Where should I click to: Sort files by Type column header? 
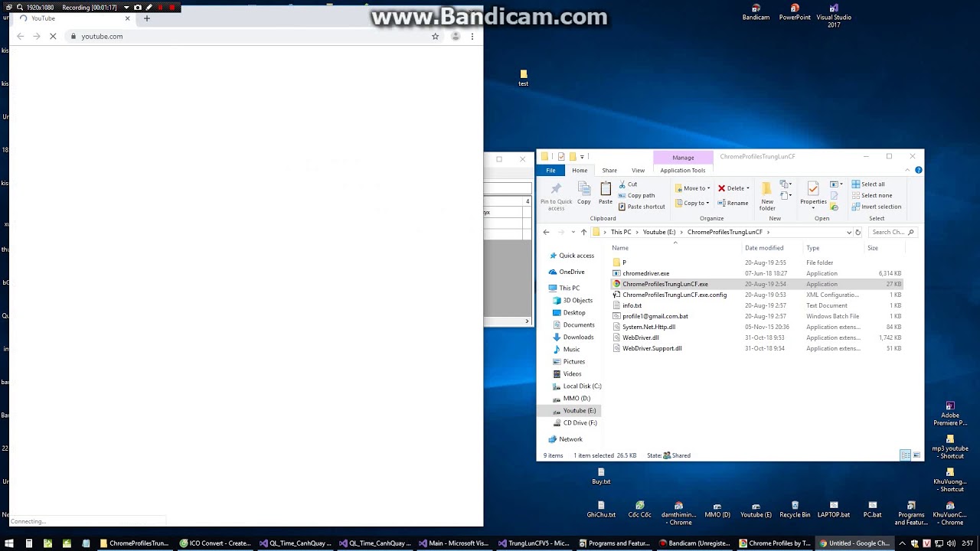tap(833, 248)
